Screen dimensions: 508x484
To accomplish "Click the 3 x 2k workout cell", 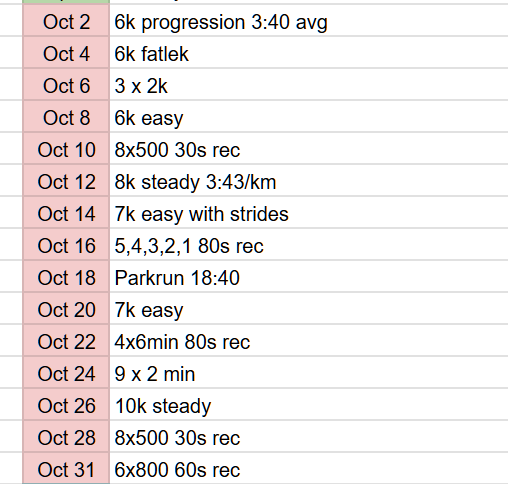I will 309,84.
